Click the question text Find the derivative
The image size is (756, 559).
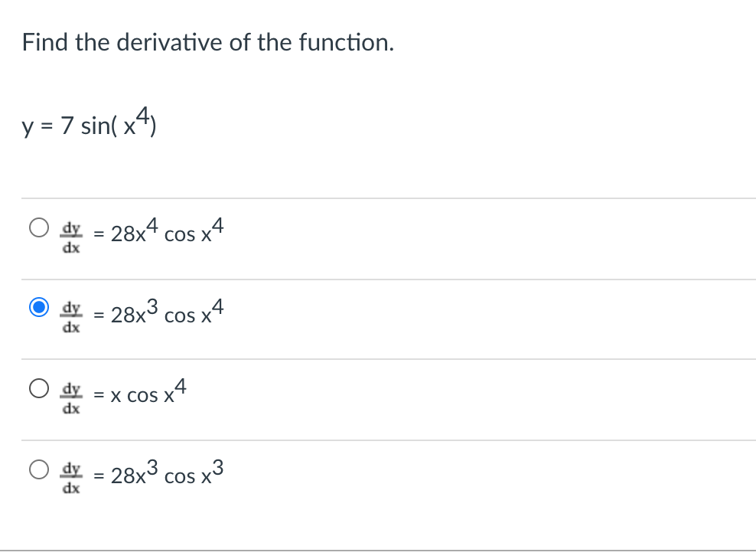pos(208,42)
